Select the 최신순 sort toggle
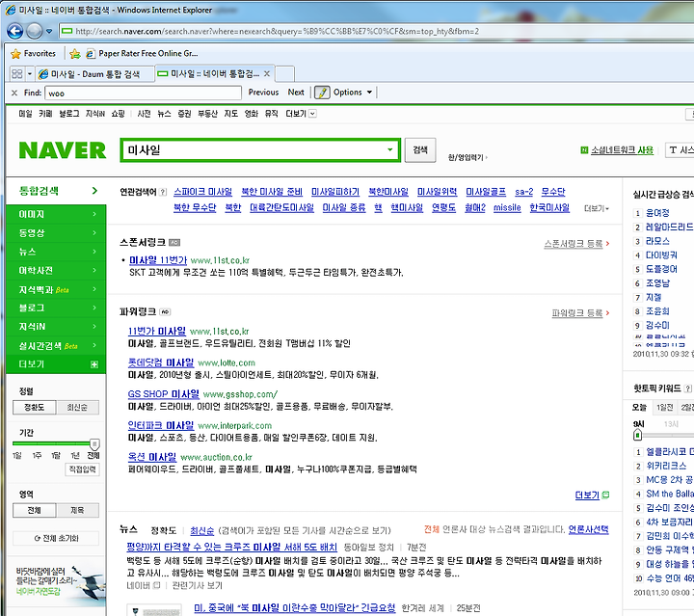This screenshot has width=694, height=616. (77, 407)
